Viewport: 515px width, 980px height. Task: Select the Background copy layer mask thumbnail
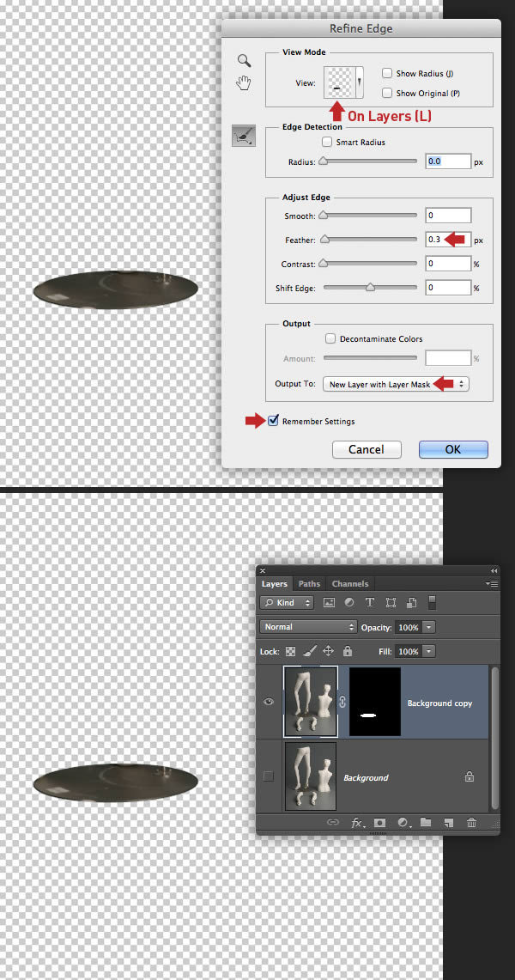click(375, 701)
